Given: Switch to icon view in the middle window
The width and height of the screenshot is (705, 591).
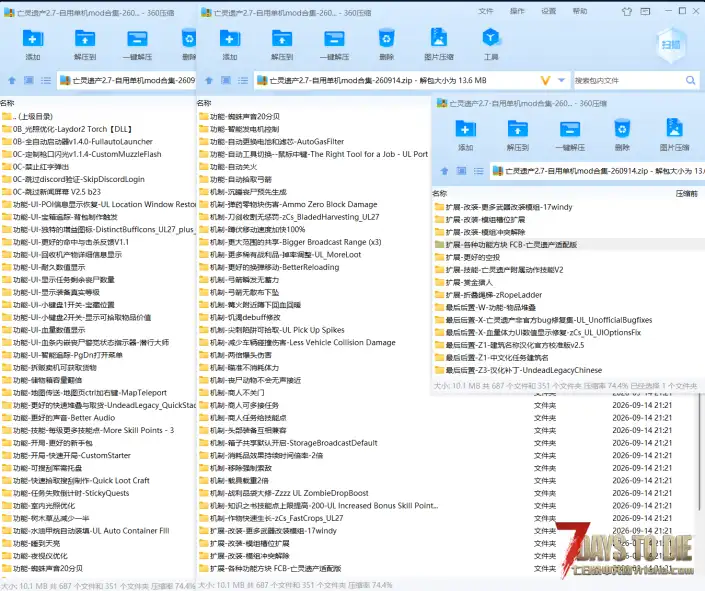Looking at the screenshot, I should [226, 81].
